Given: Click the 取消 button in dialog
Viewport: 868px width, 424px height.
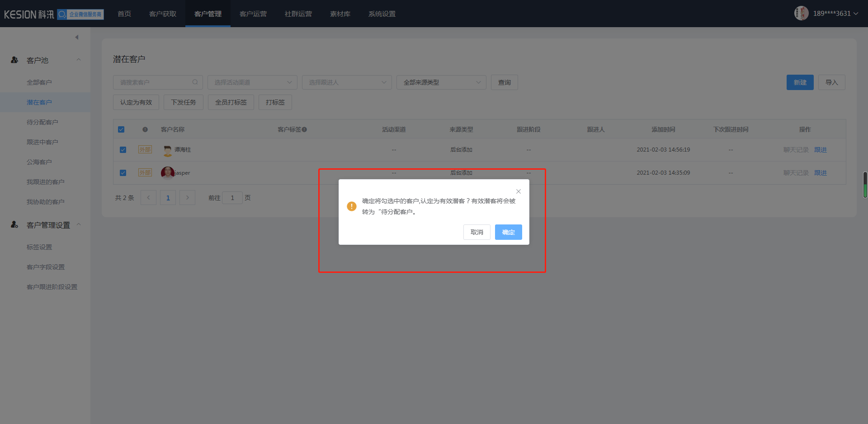Looking at the screenshot, I should [476, 232].
